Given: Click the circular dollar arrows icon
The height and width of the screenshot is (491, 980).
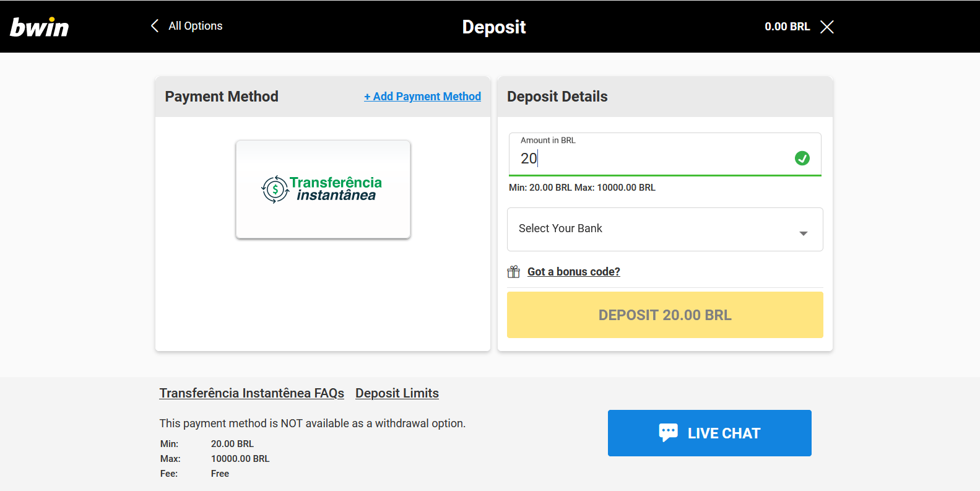Looking at the screenshot, I should click(x=275, y=189).
